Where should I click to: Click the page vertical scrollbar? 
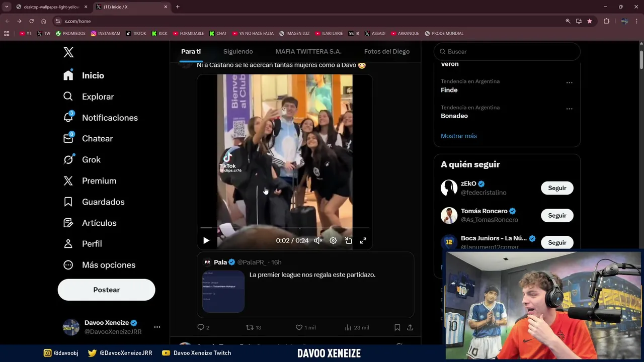coord(641,59)
